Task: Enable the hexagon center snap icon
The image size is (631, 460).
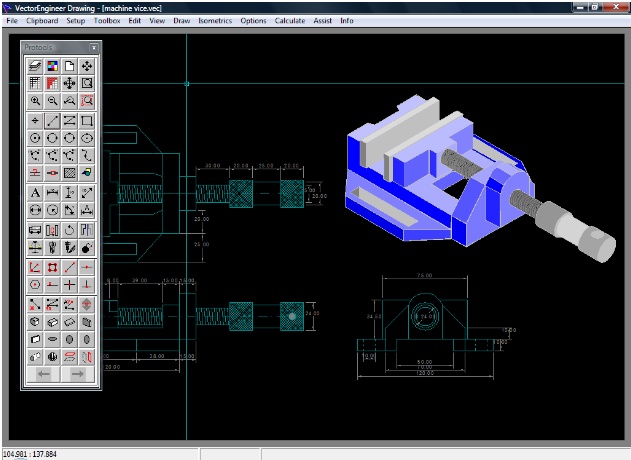Action: [x=35, y=285]
